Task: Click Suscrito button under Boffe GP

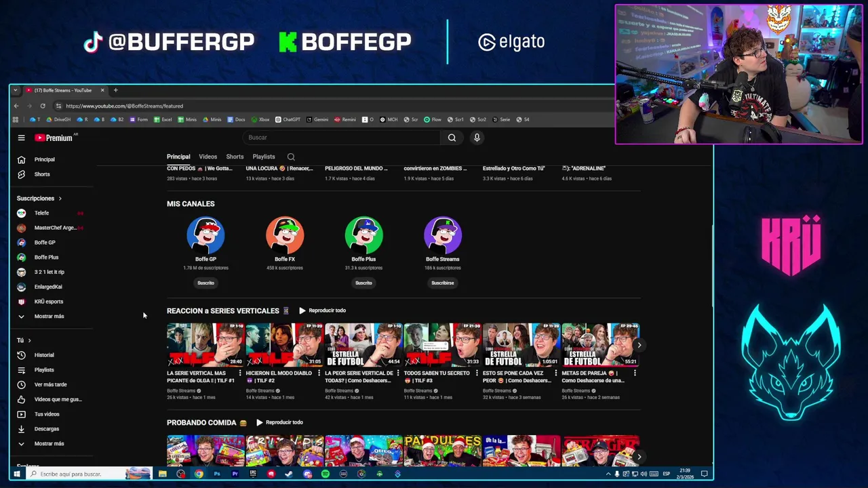Action: click(205, 283)
